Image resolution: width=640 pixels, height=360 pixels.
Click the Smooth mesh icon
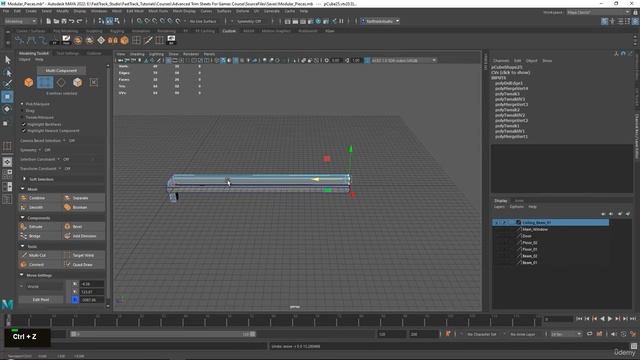[24, 207]
